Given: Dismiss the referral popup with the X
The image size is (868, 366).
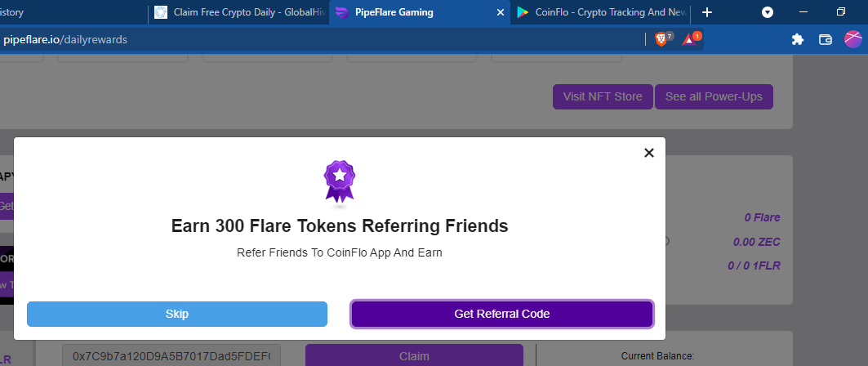Looking at the screenshot, I should tap(649, 153).
